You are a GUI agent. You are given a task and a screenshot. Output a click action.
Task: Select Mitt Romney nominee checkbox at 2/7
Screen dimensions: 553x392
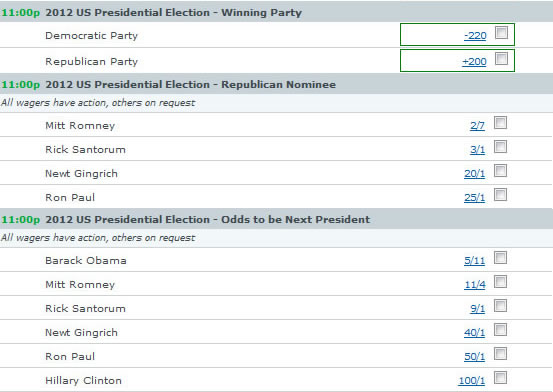point(500,123)
